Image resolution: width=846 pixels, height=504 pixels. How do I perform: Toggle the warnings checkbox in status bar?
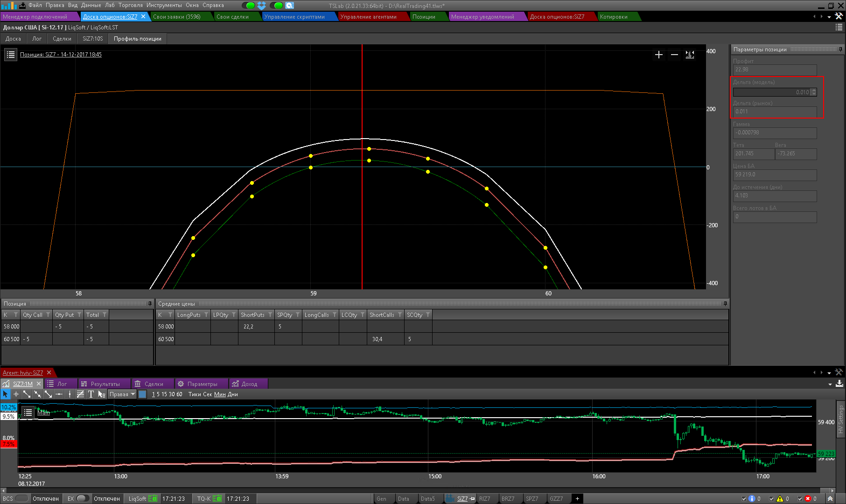coord(772,499)
